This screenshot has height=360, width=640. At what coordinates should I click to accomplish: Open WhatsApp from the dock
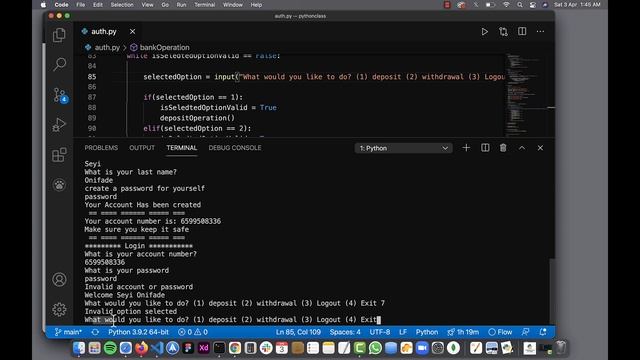coord(375,348)
